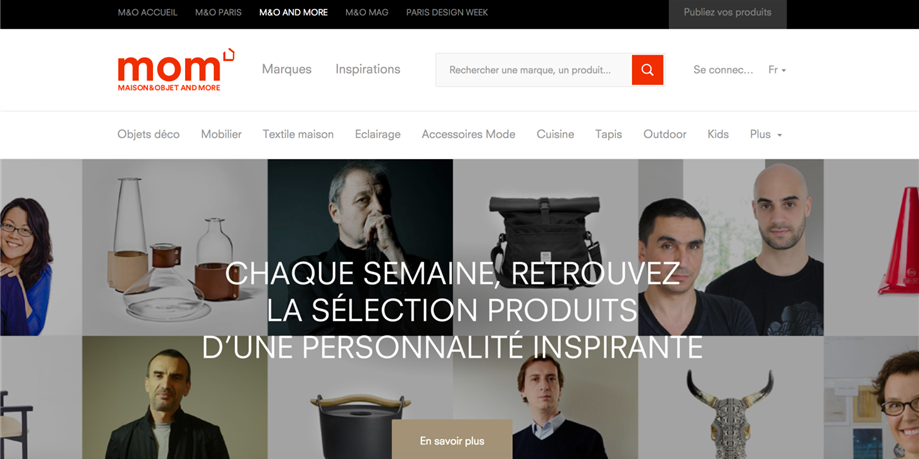Open the Fr language dropdown
The height and width of the screenshot is (459, 919).
tap(777, 70)
